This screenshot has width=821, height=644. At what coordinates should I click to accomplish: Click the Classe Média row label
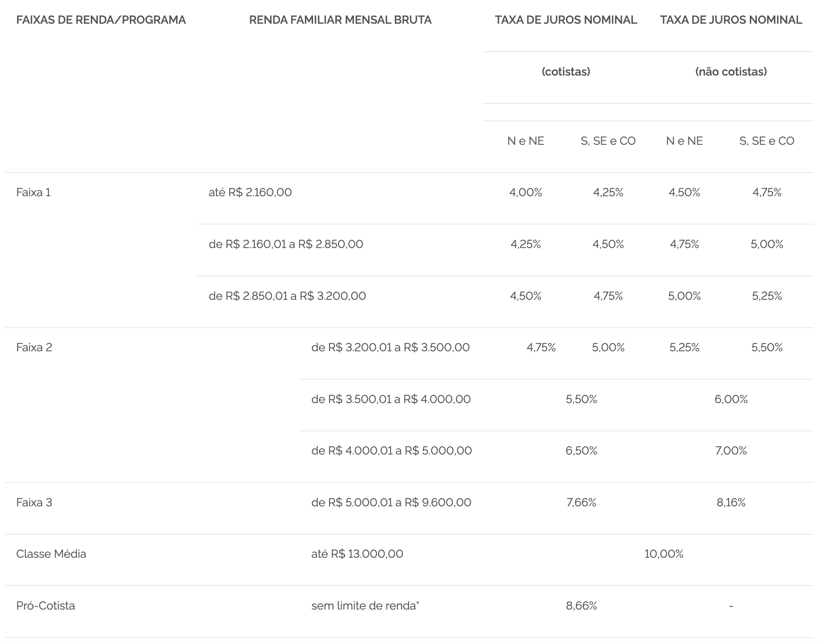[x=51, y=554]
